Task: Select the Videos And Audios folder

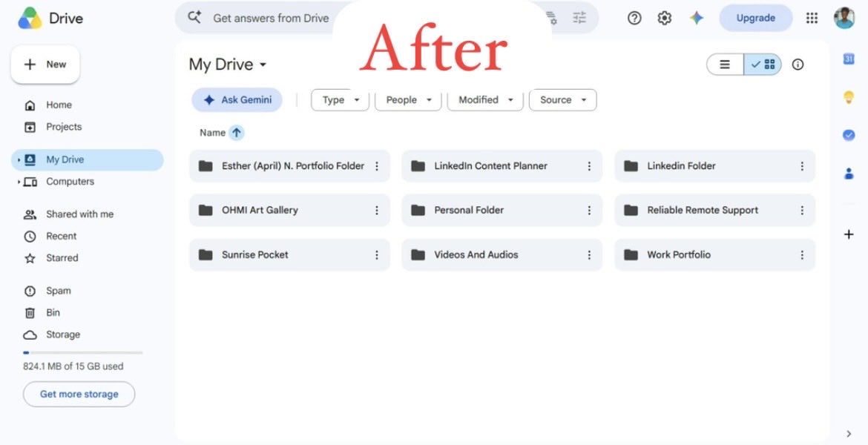Action: click(x=502, y=254)
